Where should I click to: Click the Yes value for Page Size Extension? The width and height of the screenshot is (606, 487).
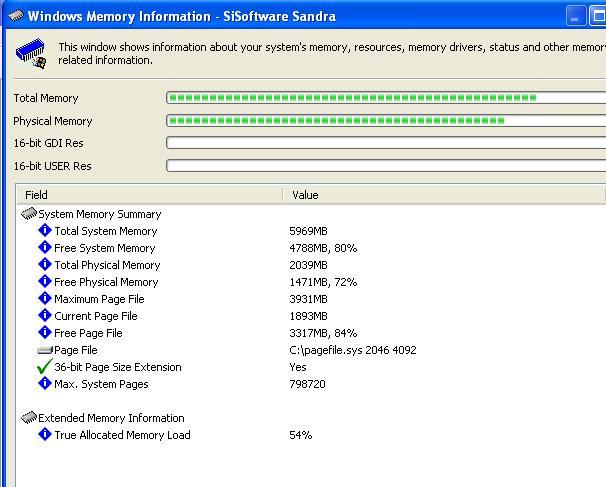[298, 367]
